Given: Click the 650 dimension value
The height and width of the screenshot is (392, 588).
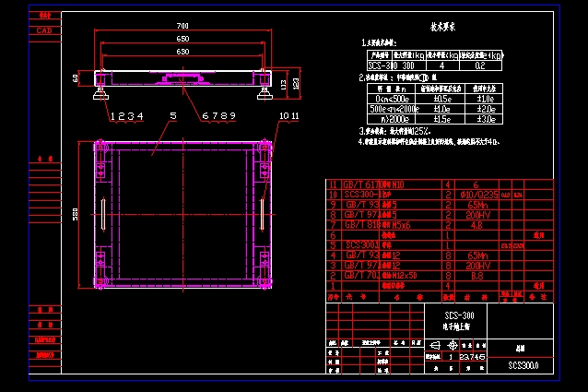Looking at the screenshot, I should pos(182,39).
